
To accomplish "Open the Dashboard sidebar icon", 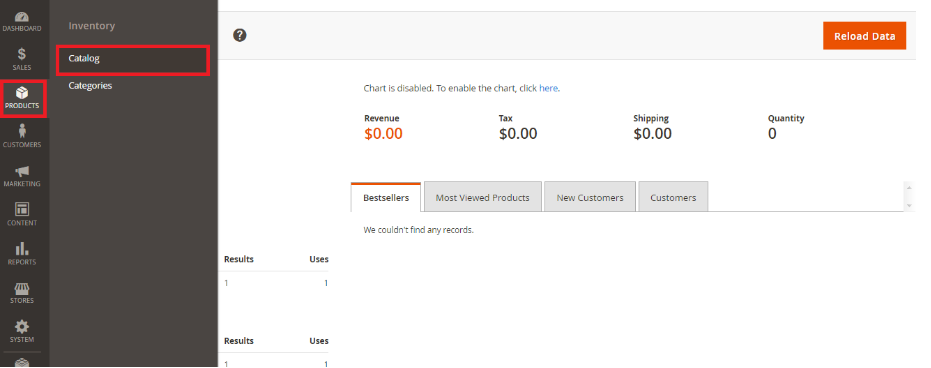I will point(22,21).
